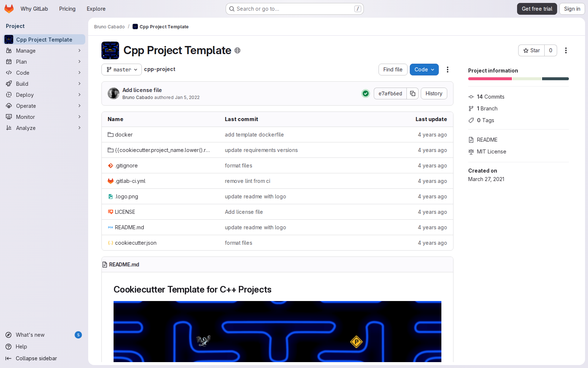Select the Analyze chart icon
588x368 pixels.
[x=9, y=128]
